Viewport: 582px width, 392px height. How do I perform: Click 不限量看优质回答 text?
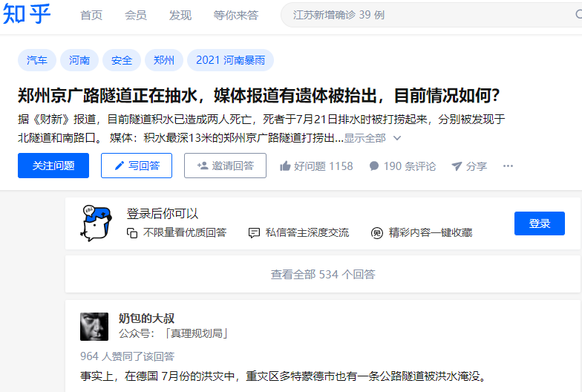[184, 233]
